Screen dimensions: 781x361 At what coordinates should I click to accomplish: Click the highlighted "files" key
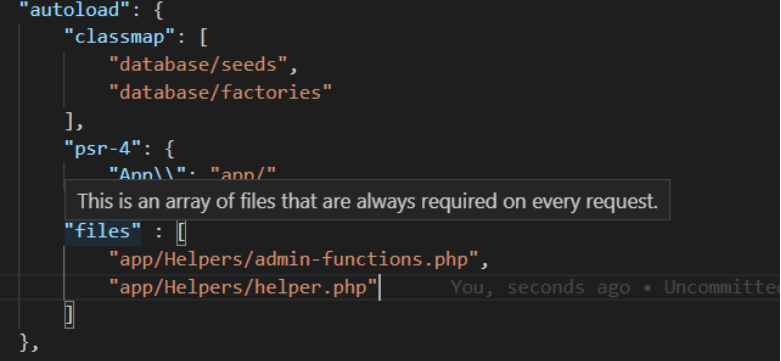pos(103,232)
